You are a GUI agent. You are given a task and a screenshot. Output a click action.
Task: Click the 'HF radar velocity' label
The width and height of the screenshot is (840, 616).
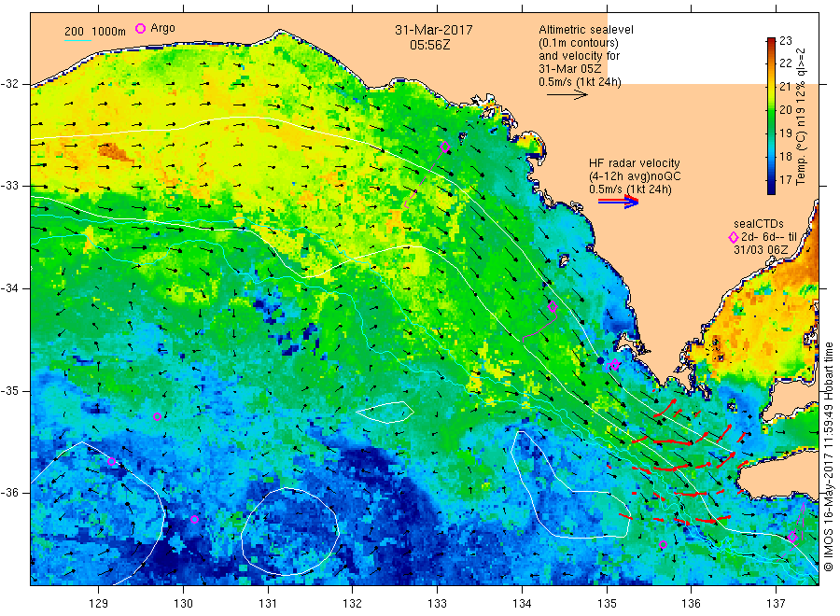[x=635, y=163]
